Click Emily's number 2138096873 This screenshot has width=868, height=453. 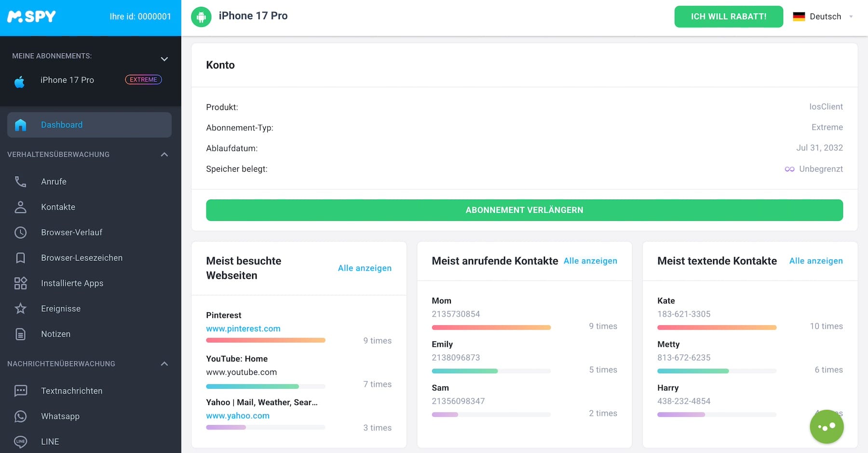pyautogui.click(x=456, y=358)
